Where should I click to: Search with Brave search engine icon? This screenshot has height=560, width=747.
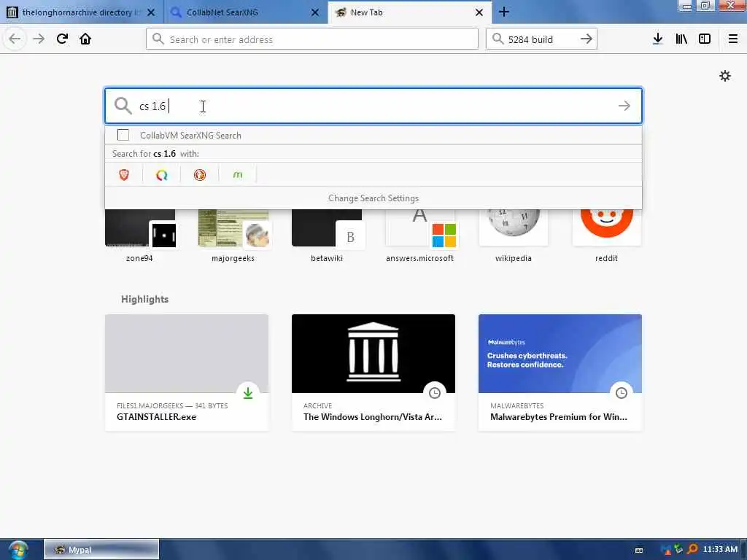pos(124,175)
